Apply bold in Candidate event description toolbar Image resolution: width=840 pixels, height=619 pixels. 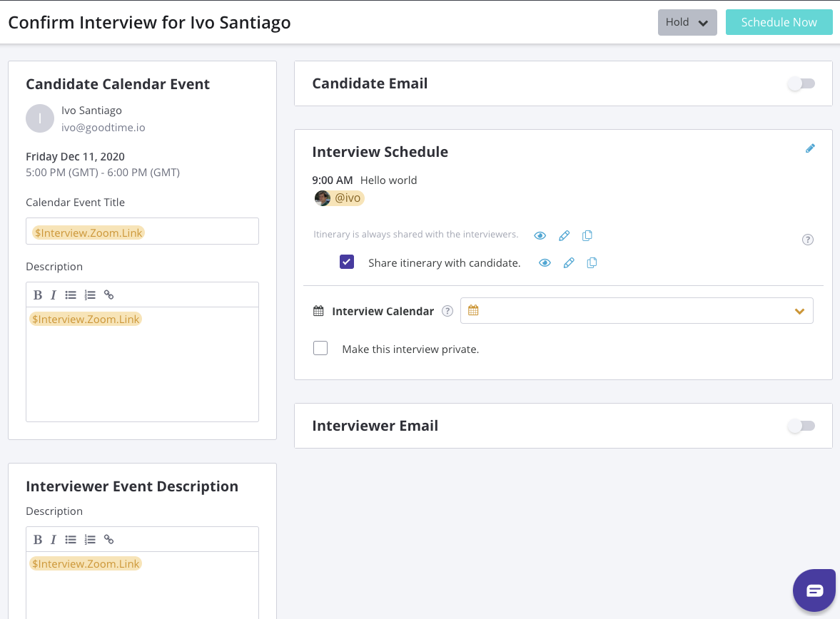38,295
